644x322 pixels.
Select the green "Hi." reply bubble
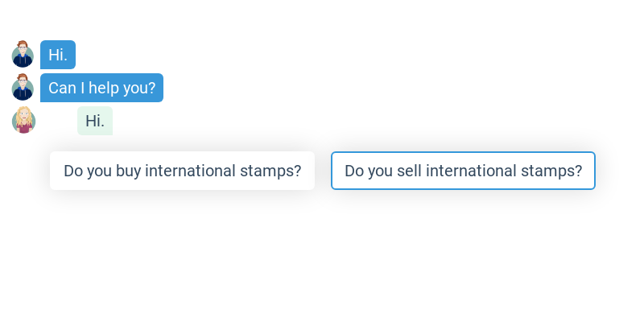coord(95,121)
